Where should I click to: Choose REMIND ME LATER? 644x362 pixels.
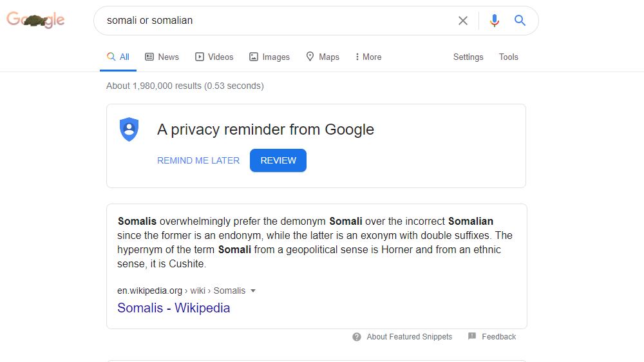pyautogui.click(x=198, y=160)
